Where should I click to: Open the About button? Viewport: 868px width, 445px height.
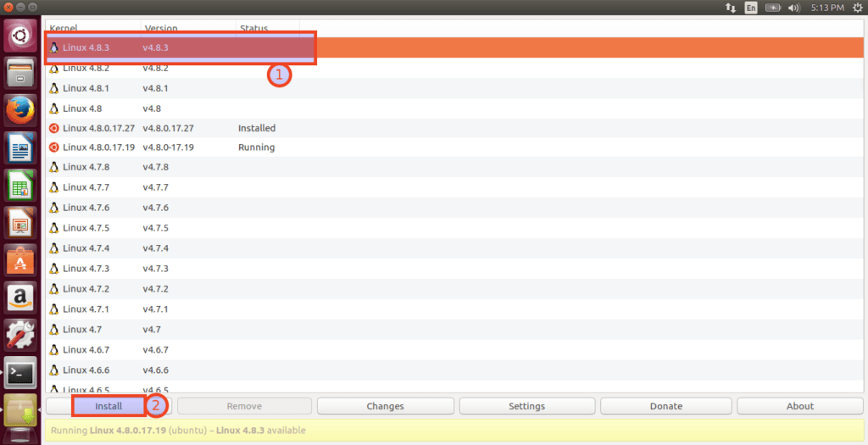pos(799,406)
